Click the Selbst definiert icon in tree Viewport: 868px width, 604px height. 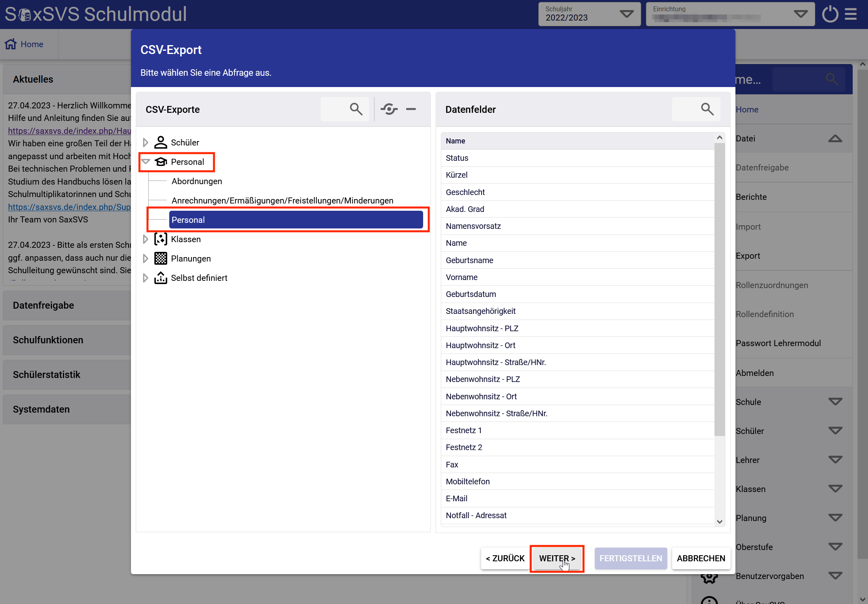pos(160,278)
